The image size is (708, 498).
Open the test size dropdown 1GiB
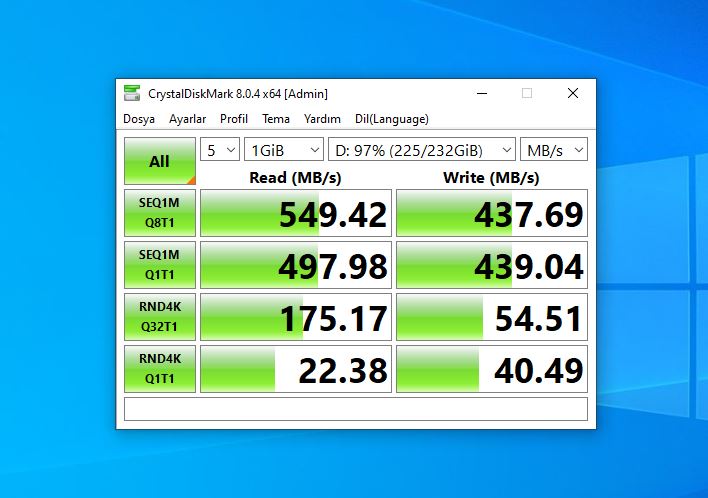point(284,149)
